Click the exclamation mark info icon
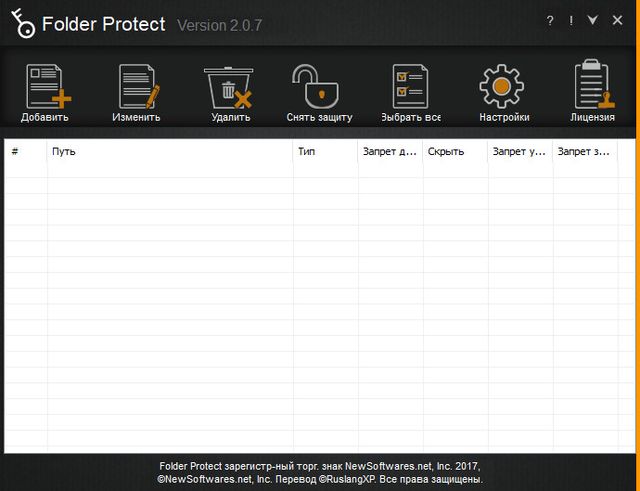This screenshot has height=491, width=640. tap(571, 20)
